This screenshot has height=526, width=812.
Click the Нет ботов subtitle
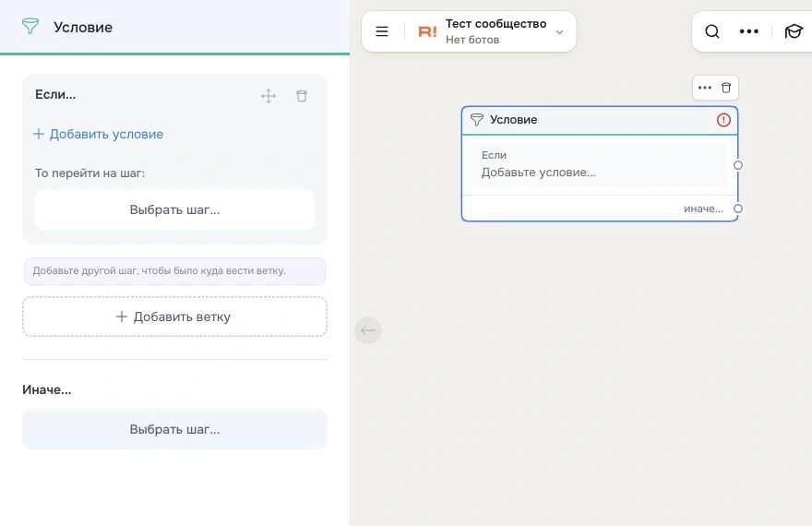pyautogui.click(x=472, y=40)
